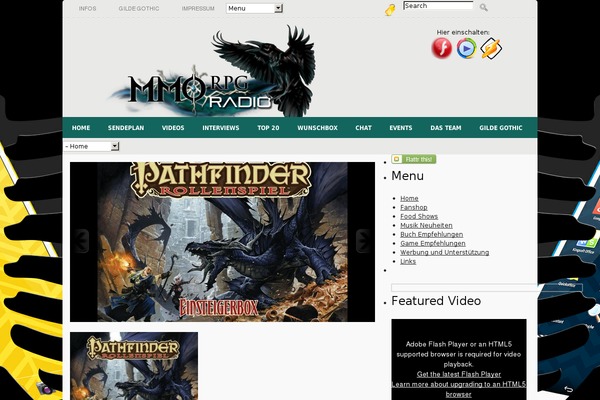
Task: Open stream in Windows Media Player icon
Action: (x=466, y=48)
